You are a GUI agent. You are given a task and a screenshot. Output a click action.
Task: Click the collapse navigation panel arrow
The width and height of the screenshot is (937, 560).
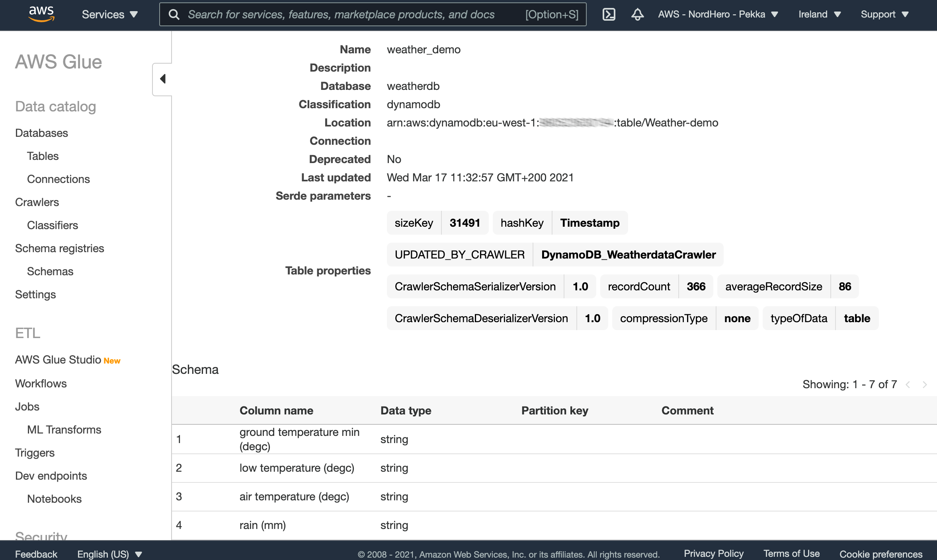tap(163, 78)
